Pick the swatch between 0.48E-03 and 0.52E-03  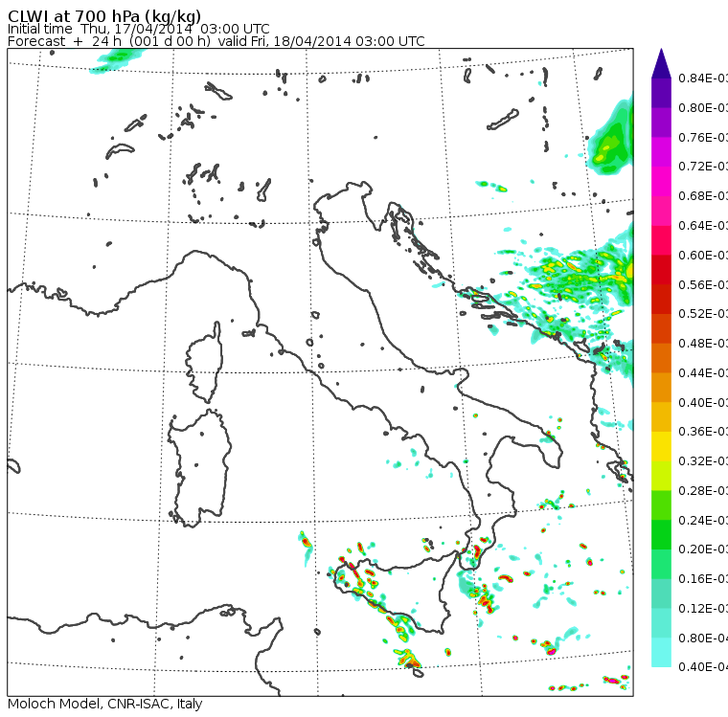pos(661,328)
